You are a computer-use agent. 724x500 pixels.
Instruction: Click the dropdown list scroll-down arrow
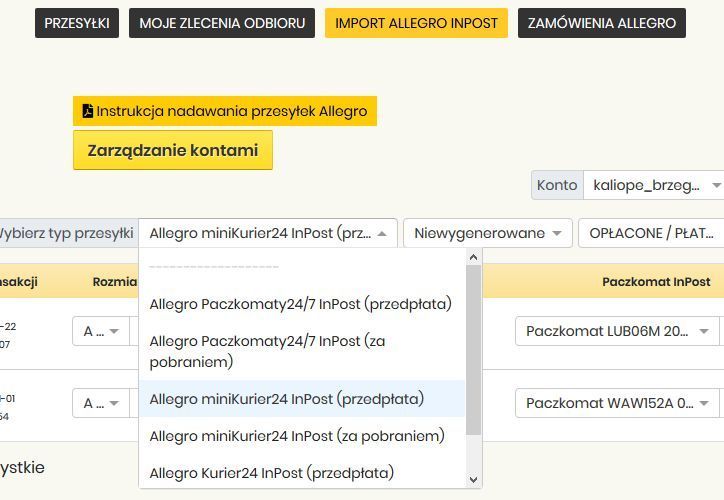click(x=473, y=480)
